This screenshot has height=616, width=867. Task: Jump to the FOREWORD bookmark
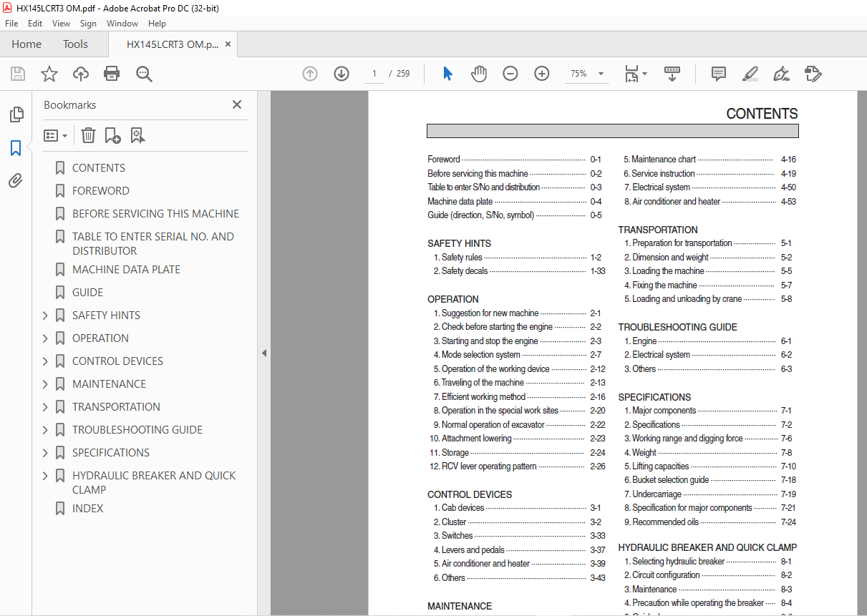pos(101,191)
